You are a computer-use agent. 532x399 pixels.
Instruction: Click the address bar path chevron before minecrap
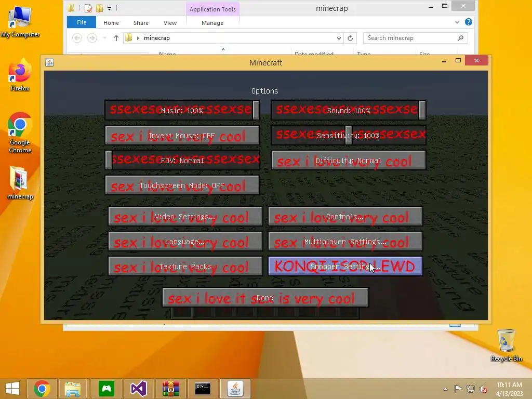pos(138,38)
